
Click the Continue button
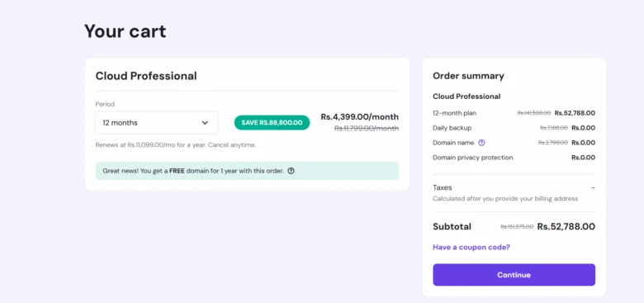point(514,275)
